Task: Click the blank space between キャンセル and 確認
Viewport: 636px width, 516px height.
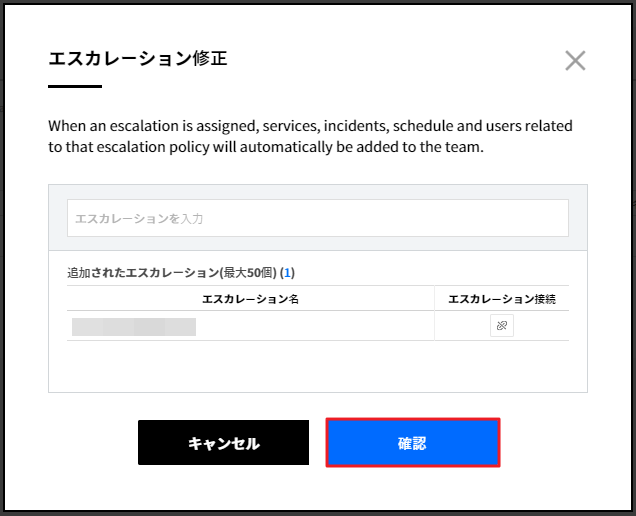Action: (x=317, y=442)
